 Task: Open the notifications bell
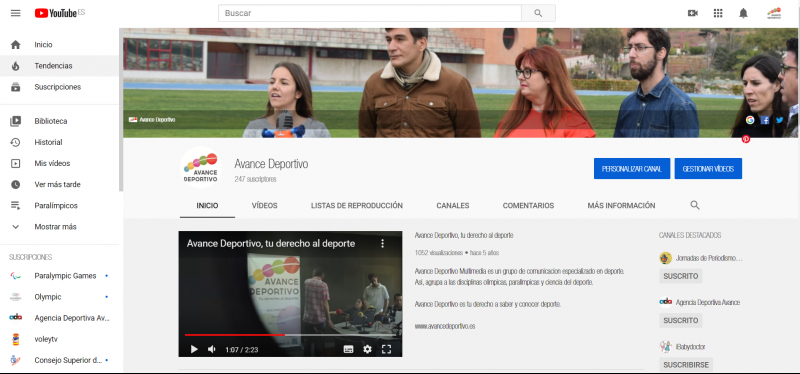[x=743, y=13]
